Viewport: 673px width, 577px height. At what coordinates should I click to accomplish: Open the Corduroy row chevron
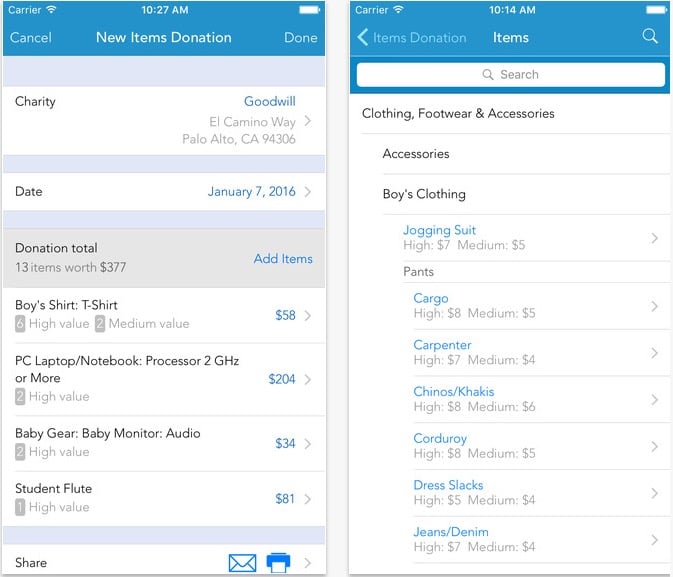click(654, 446)
